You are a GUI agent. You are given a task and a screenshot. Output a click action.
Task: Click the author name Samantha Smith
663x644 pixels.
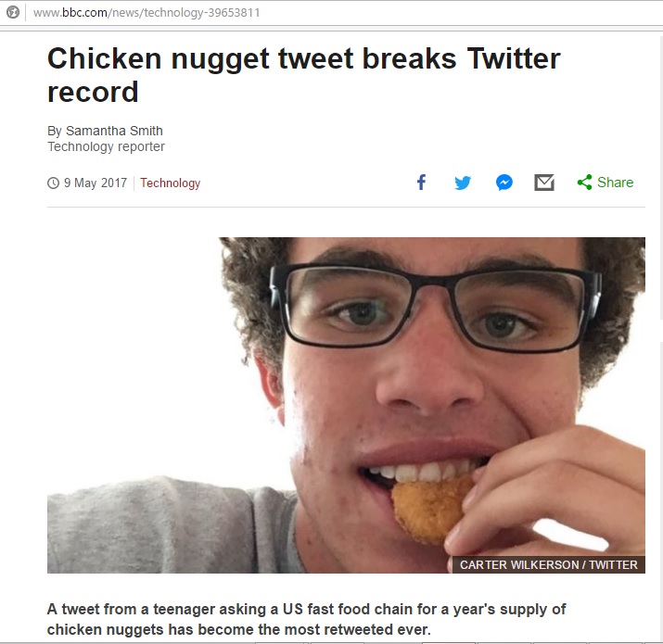[114, 131]
